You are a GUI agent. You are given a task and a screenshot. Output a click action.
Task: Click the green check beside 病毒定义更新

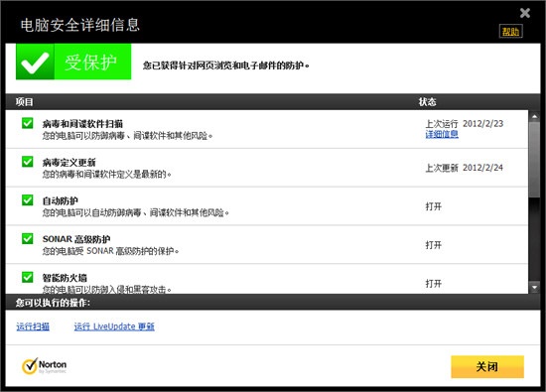[27, 162]
